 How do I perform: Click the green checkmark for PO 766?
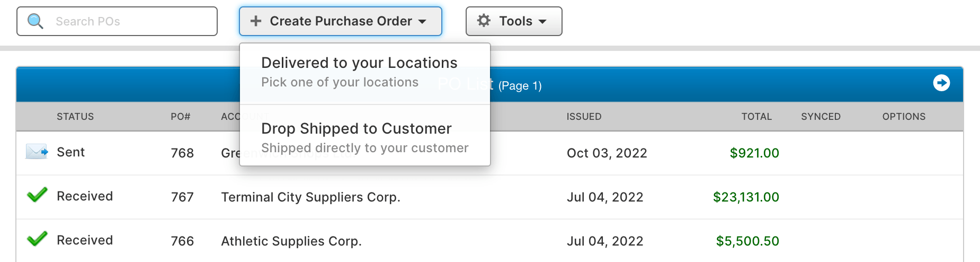click(37, 239)
